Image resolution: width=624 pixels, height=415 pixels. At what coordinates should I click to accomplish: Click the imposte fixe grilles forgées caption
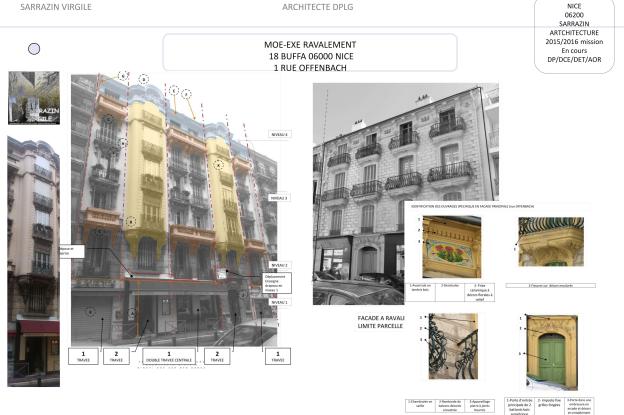[549, 406]
